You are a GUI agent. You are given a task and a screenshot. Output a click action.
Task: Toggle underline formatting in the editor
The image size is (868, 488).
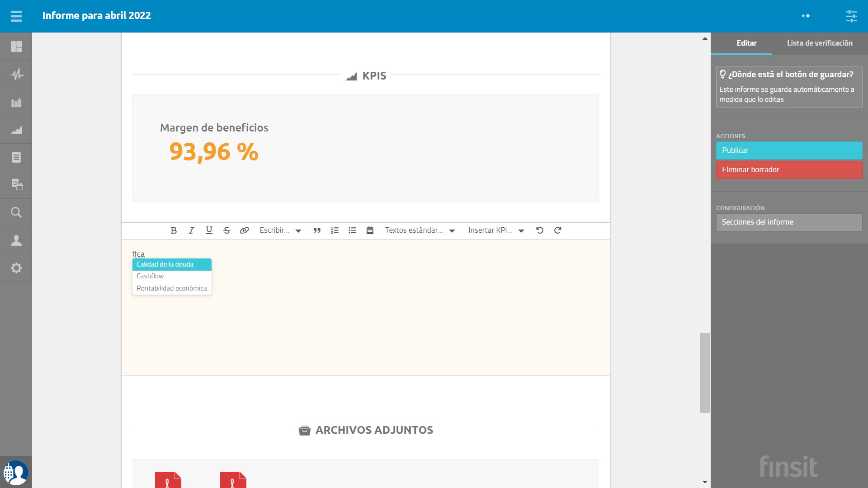coord(209,230)
